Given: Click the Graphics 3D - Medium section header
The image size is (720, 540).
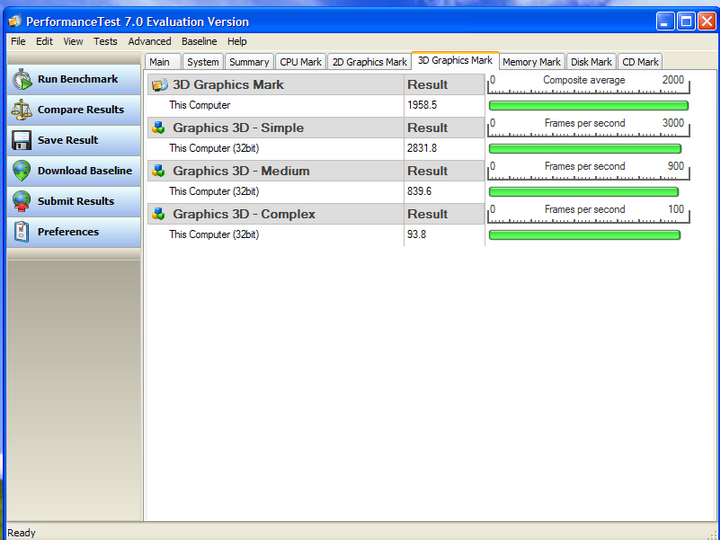Looking at the screenshot, I should [x=276, y=171].
